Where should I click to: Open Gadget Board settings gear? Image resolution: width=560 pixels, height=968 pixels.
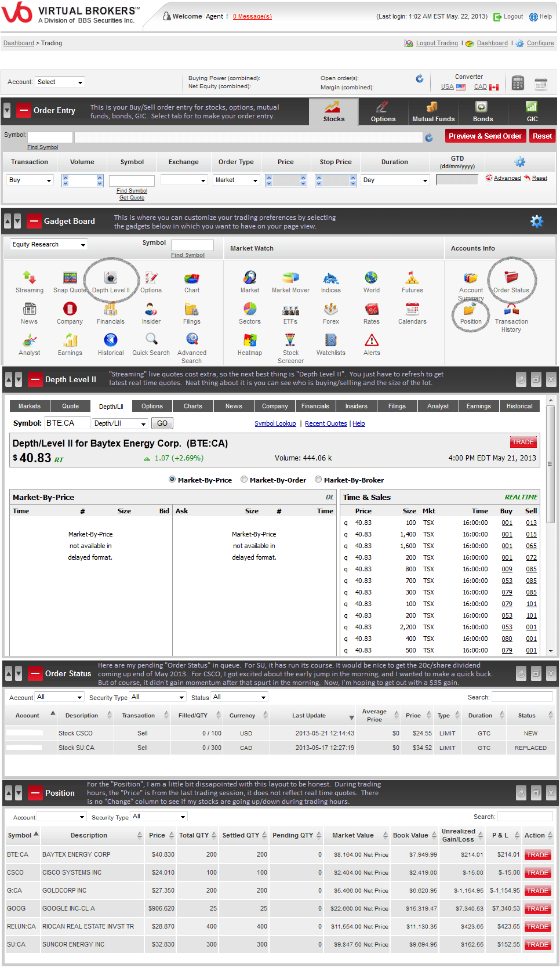tap(537, 221)
